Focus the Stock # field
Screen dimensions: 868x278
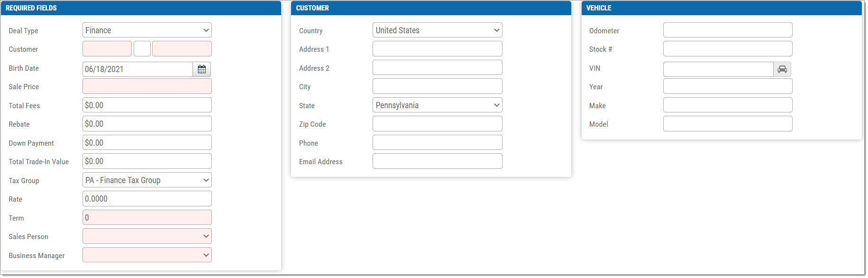(728, 49)
